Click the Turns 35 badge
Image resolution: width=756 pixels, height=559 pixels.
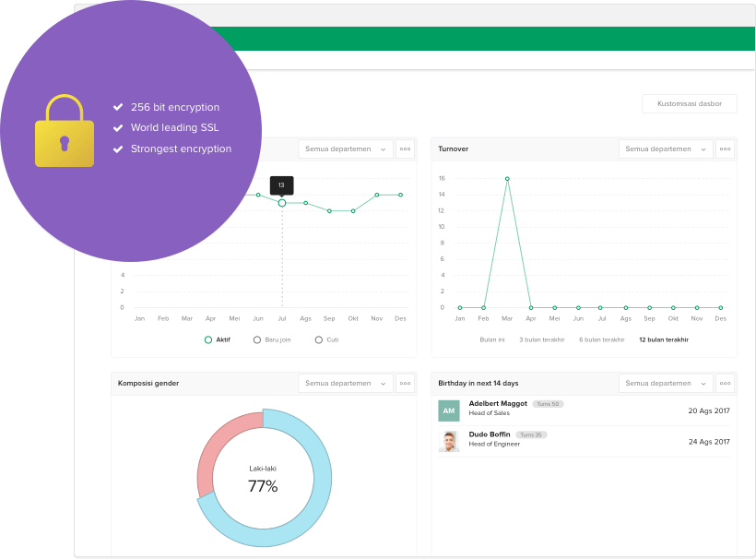531,435
